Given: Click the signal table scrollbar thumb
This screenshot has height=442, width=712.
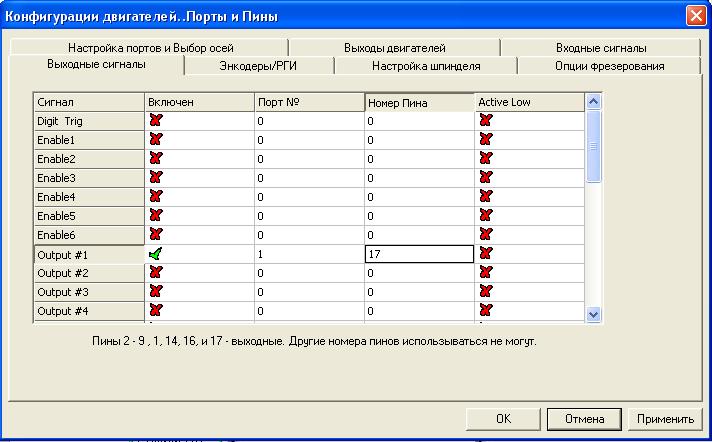Looking at the screenshot, I should pyautogui.click(x=593, y=146).
